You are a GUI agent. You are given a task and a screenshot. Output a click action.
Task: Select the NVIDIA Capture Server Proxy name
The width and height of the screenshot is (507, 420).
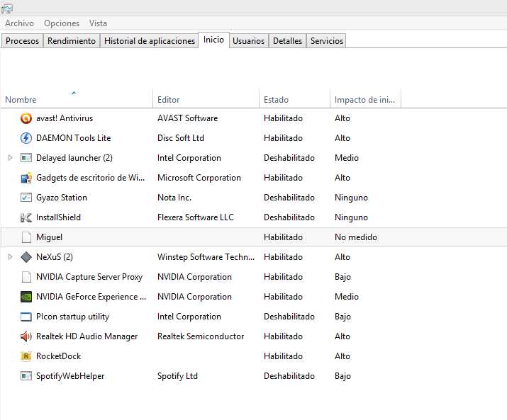[89, 277]
